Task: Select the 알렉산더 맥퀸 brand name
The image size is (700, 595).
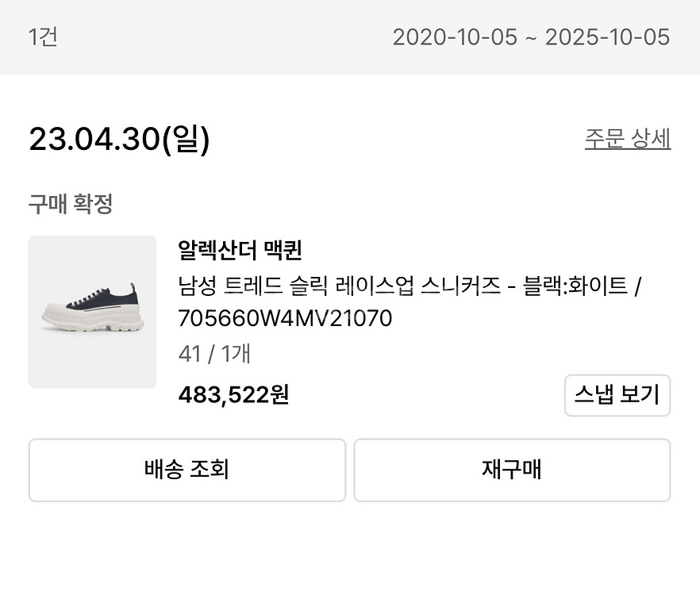Action: (240, 251)
